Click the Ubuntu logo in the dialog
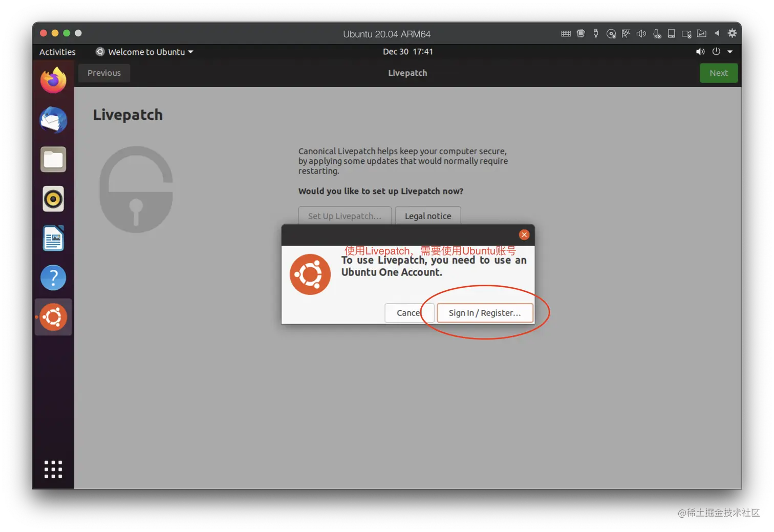Image resolution: width=774 pixels, height=532 pixels. tap(310, 274)
